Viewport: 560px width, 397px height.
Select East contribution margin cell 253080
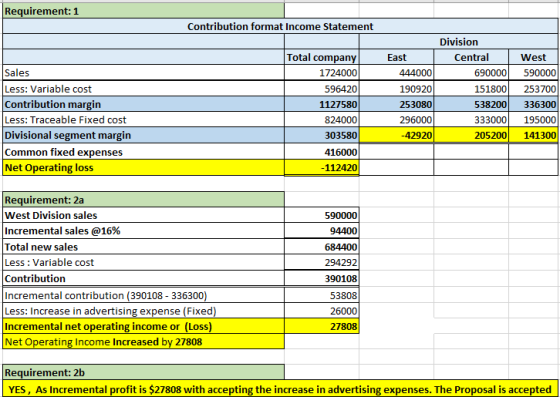point(396,104)
